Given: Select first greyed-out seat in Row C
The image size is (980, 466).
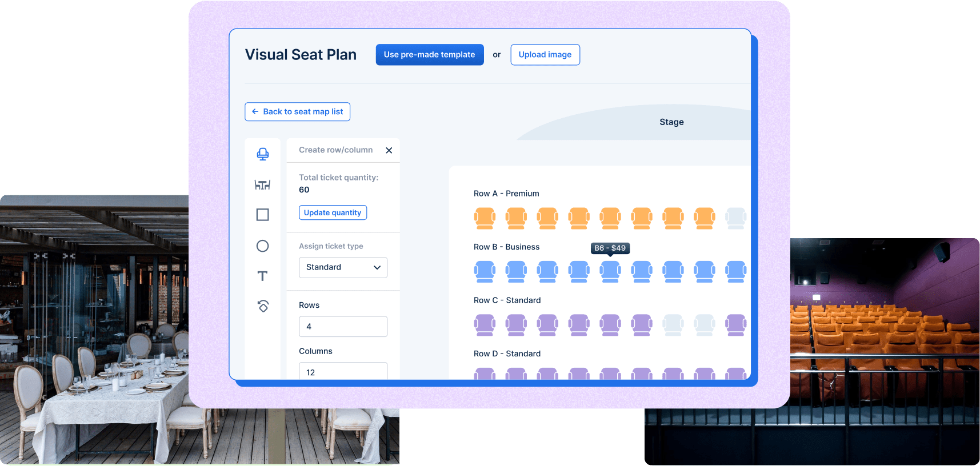Looking at the screenshot, I should tap(673, 325).
